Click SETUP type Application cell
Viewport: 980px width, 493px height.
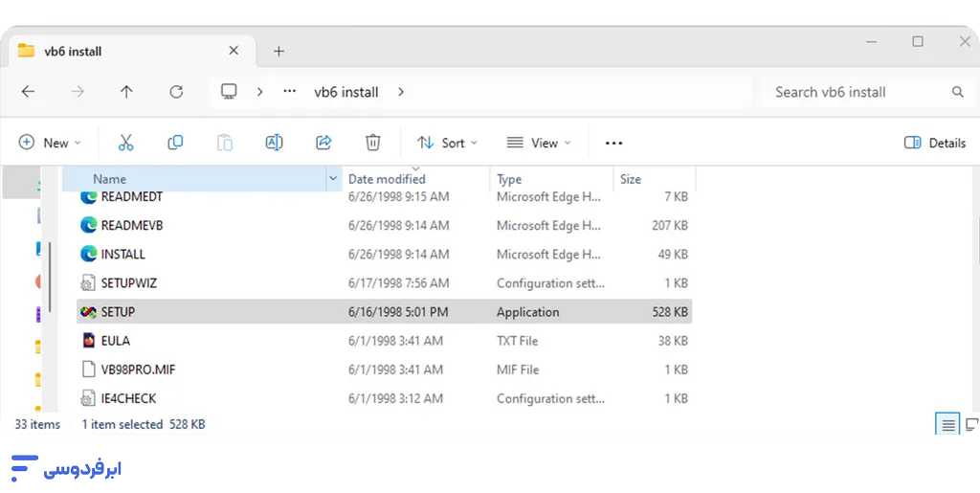pyautogui.click(x=528, y=312)
